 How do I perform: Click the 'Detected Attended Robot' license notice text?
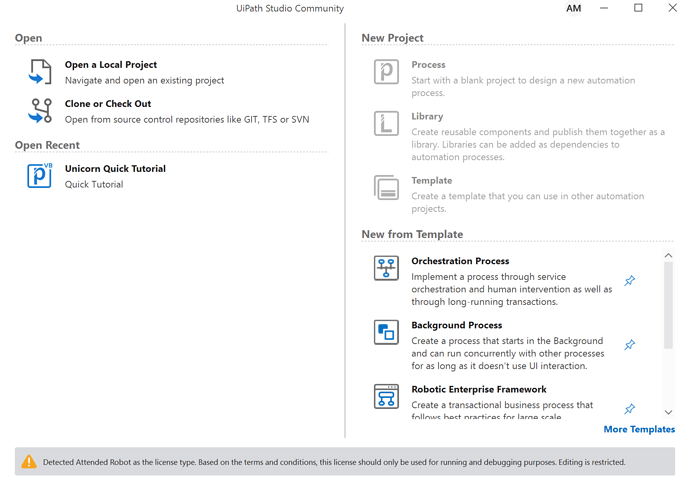(334, 462)
